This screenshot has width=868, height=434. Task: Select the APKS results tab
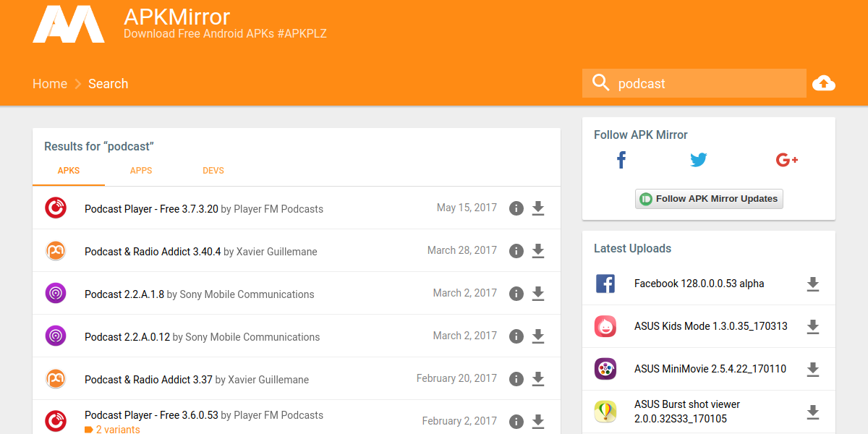click(69, 171)
